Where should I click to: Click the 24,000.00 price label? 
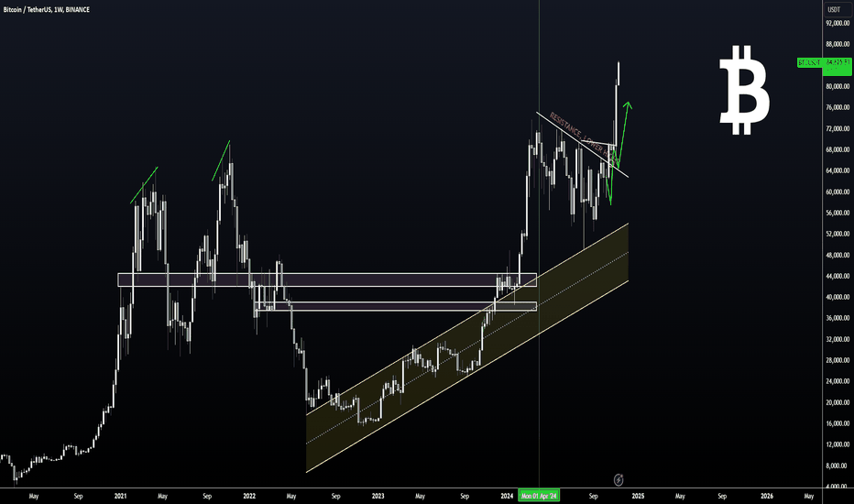(838, 381)
